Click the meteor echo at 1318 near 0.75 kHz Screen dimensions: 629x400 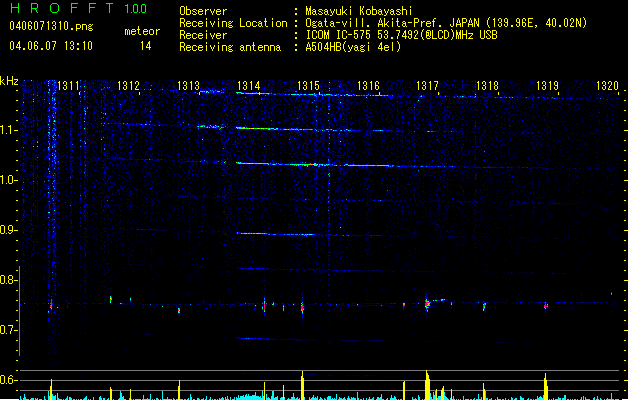(484, 306)
